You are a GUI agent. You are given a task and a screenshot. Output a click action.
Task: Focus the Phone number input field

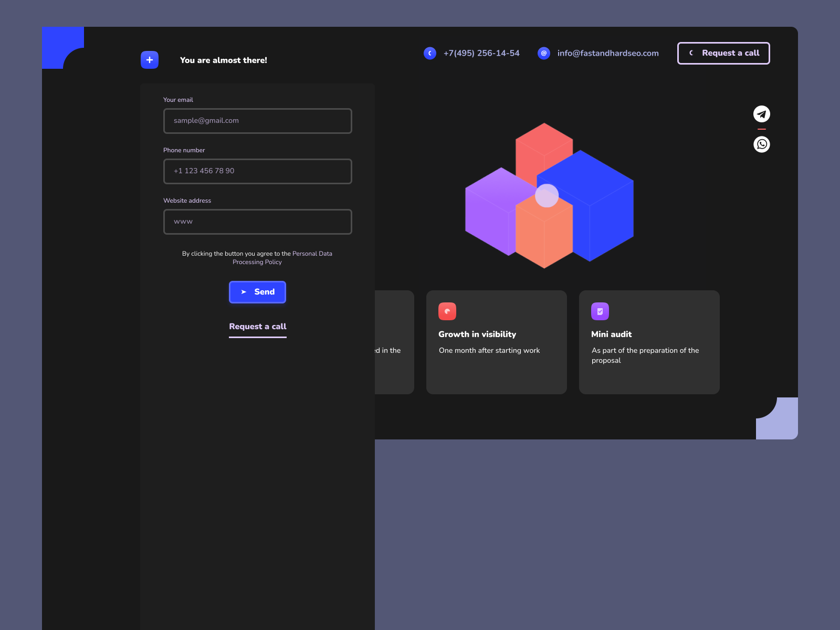257,171
